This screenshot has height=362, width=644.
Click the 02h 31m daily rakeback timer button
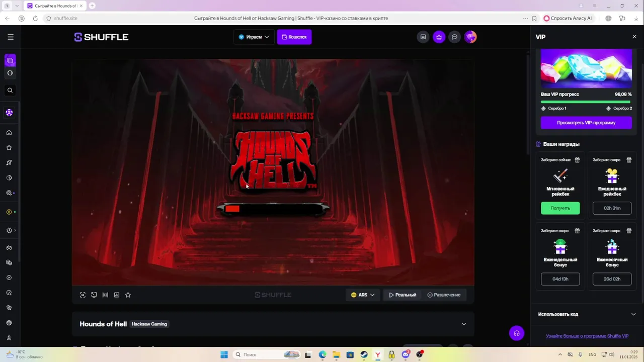[x=612, y=208]
